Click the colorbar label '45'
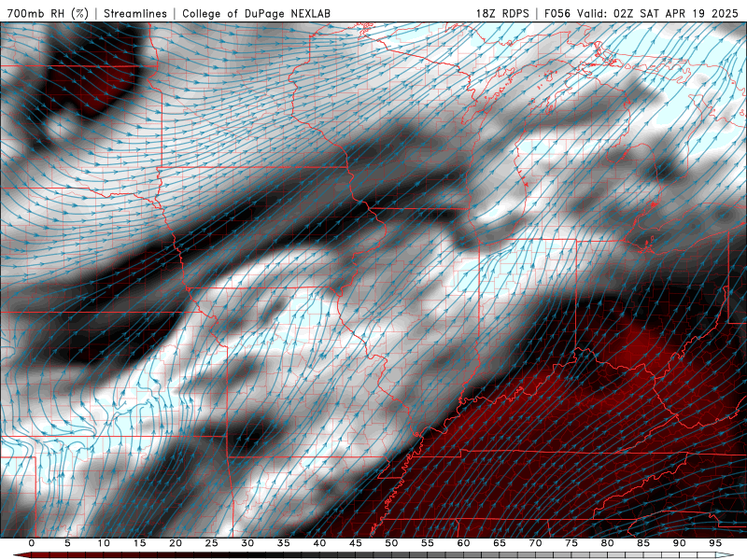The width and height of the screenshot is (747, 560). 356,543
